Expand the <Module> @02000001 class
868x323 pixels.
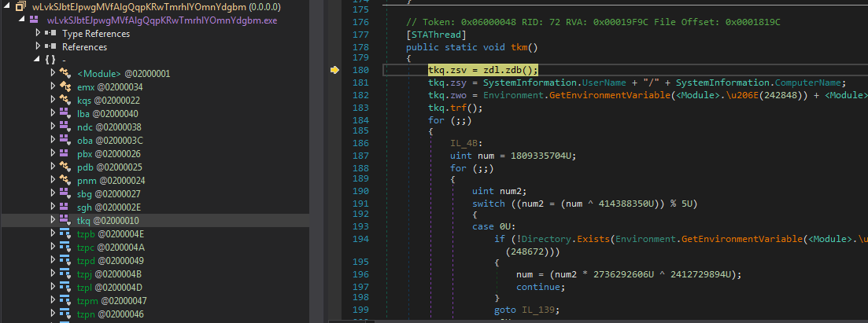click(x=53, y=73)
